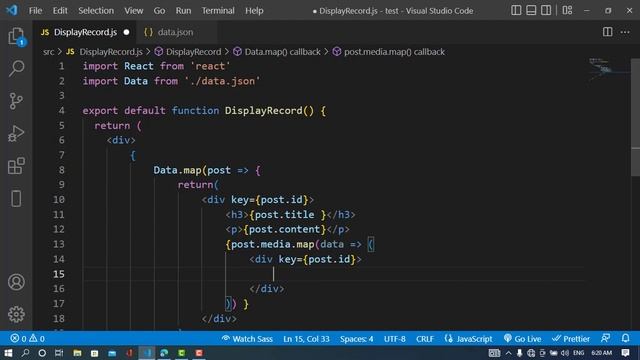
Task: Click the unsaved dot on DisplayRecord.js tab
Action: click(127, 32)
